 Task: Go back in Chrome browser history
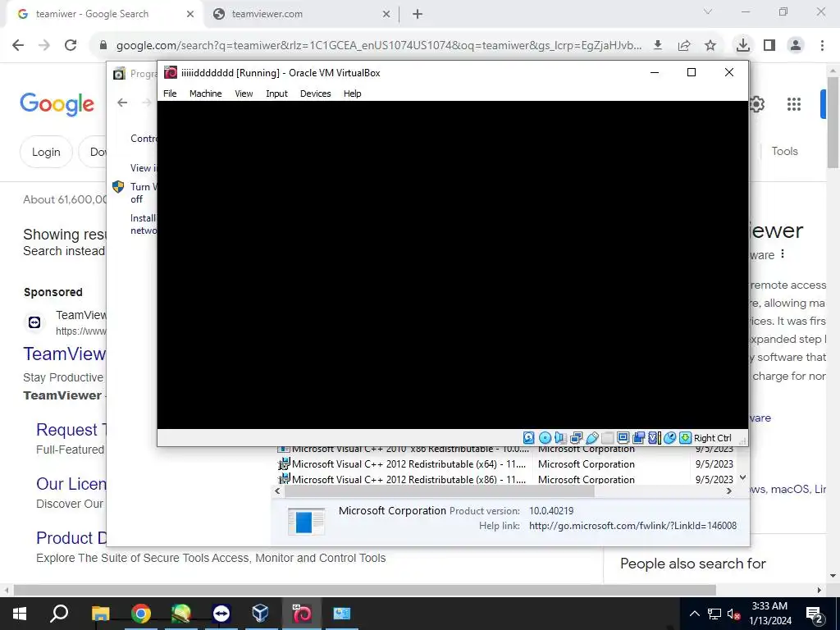coord(18,45)
